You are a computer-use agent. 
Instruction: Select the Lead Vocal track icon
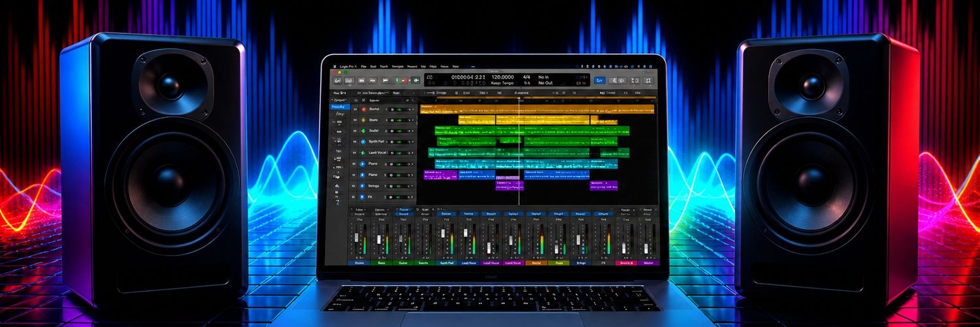pyautogui.click(x=363, y=153)
